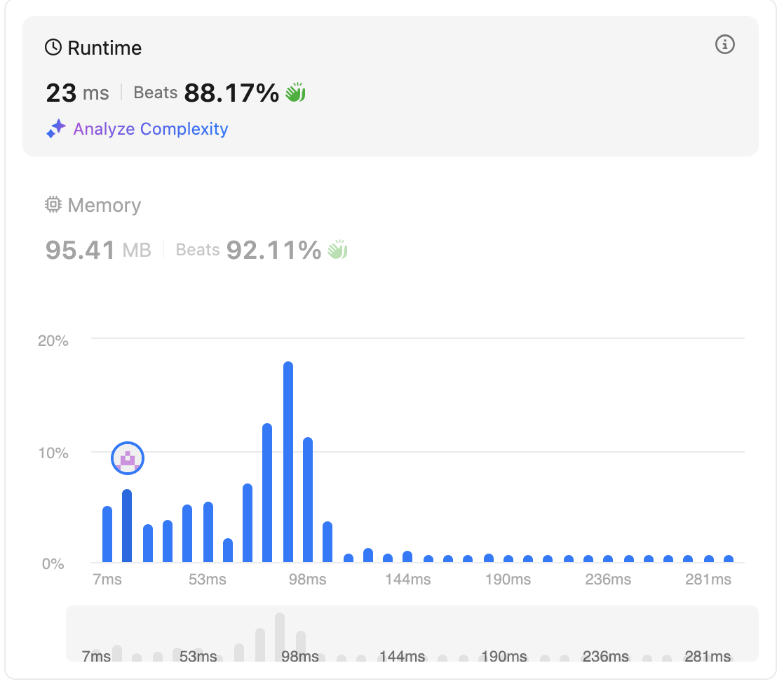Click the user avatar marker above chart bar
The width and height of the screenshot is (784, 682).
pos(128,458)
